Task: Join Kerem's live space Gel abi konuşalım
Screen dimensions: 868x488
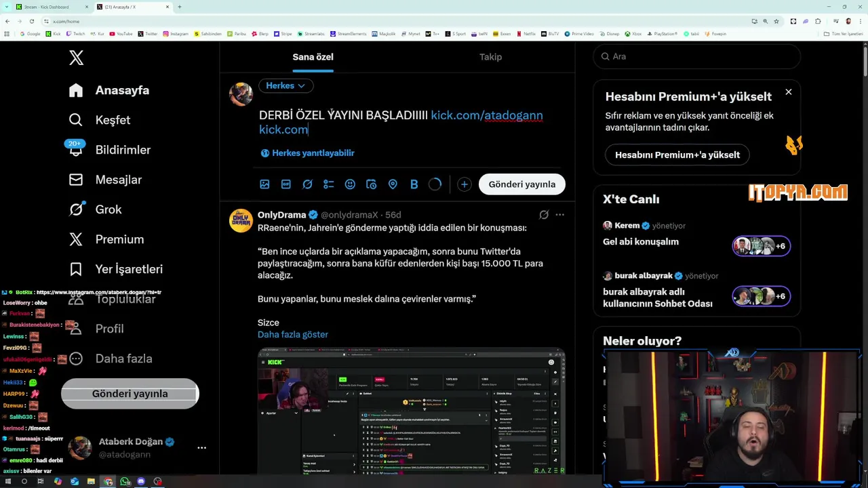Action: [x=696, y=236]
